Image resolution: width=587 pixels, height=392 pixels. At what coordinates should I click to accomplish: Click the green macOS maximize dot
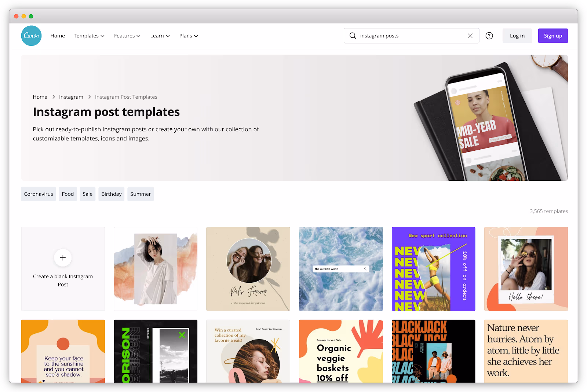click(31, 16)
